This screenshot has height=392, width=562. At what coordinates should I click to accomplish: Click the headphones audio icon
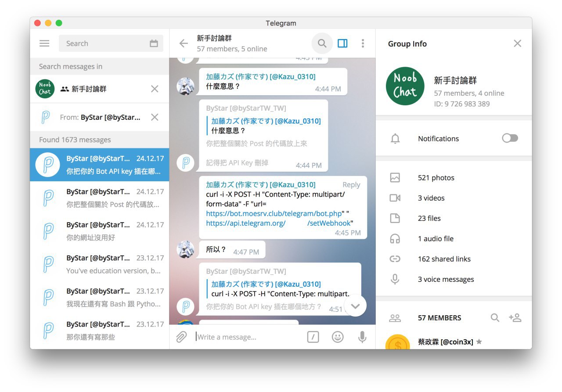click(395, 239)
